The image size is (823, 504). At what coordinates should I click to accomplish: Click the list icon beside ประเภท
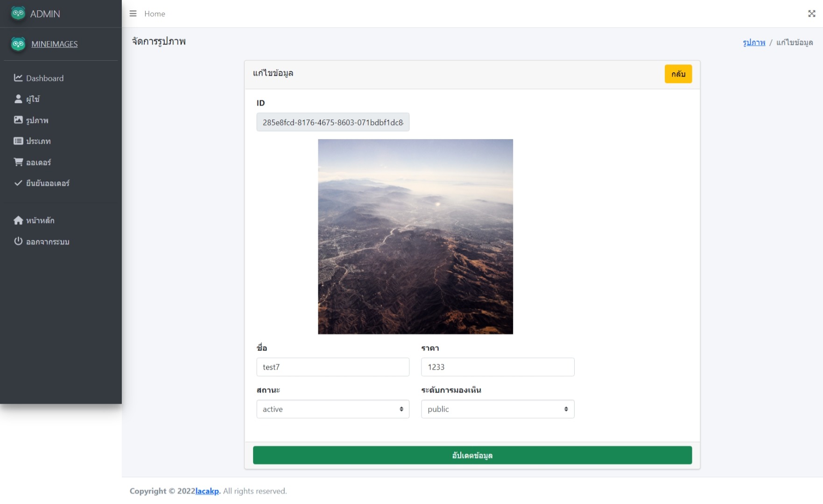(x=18, y=141)
